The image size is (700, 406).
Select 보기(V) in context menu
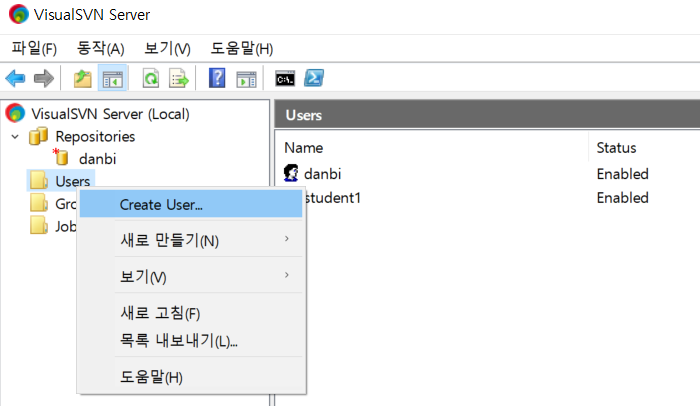point(191,276)
